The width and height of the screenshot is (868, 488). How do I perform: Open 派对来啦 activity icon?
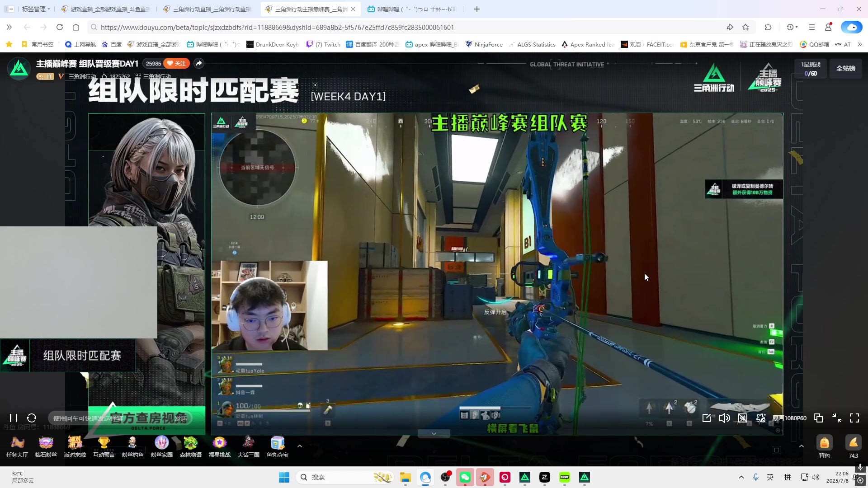[x=75, y=446]
